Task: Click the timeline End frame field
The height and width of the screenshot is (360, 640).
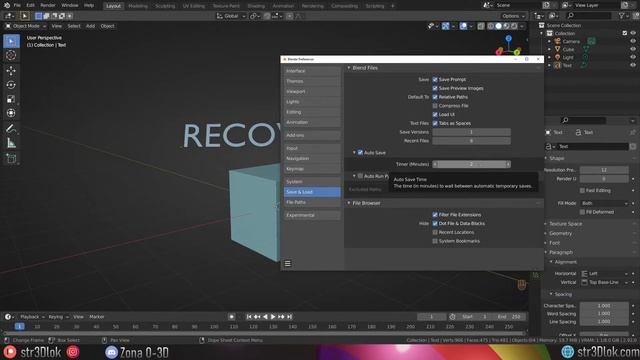Action: 509,317
